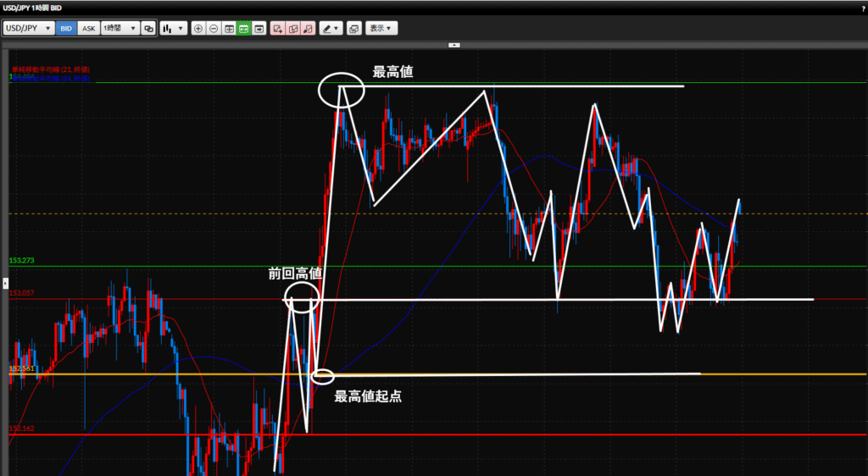868x476 pixels.
Task: Open the 表示 display menu
Action: (381, 28)
